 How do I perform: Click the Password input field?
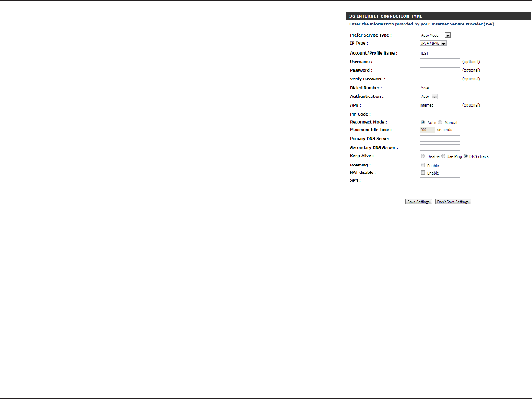440,70
